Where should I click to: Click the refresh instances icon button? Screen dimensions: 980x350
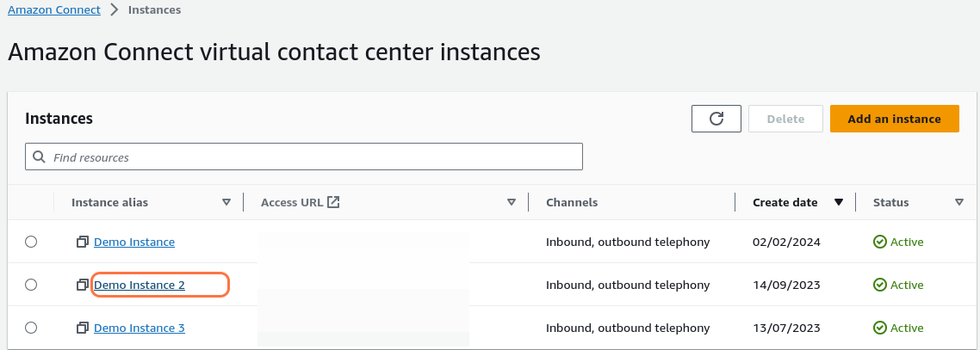click(716, 119)
